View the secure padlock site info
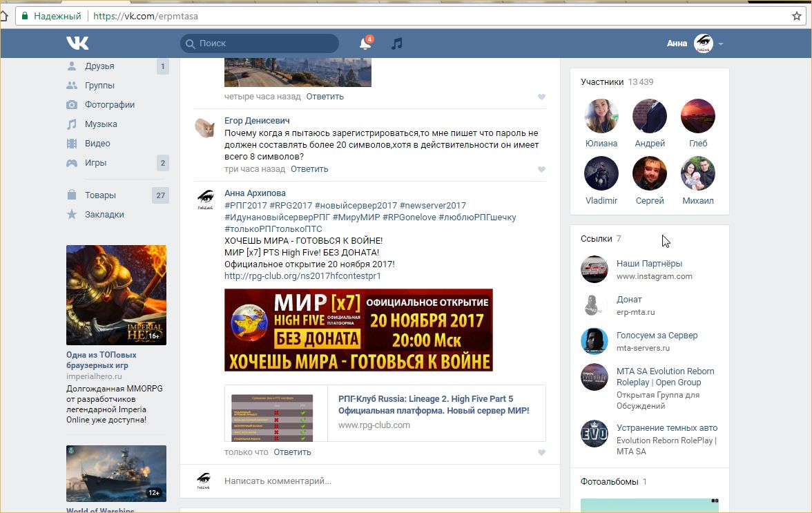The height and width of the screenshot is (513, 812). [x=24, y=16]
